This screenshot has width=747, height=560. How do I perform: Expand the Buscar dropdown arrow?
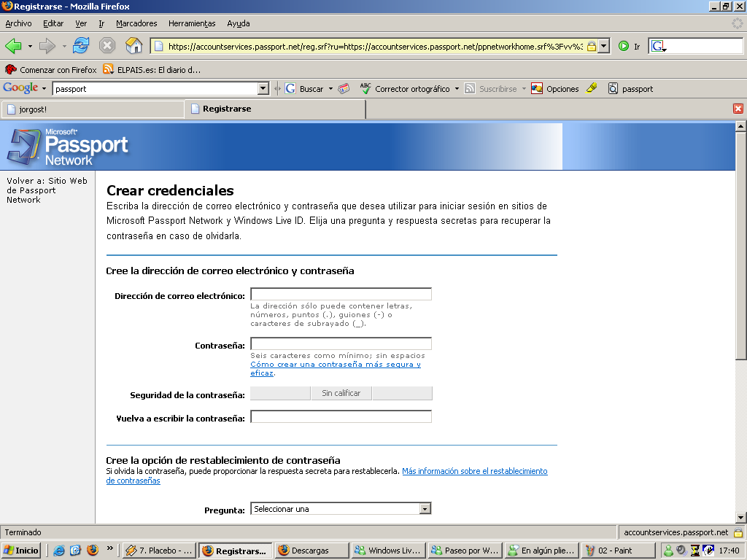point(330,88)
